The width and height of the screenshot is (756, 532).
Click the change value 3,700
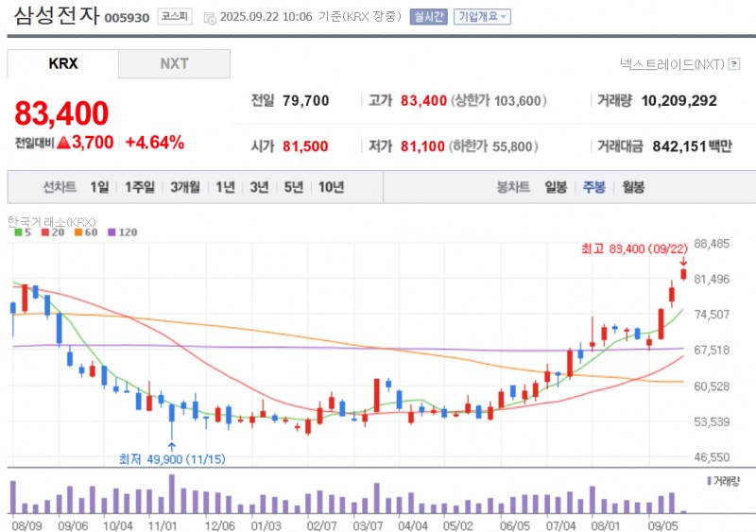coord(93,143)
